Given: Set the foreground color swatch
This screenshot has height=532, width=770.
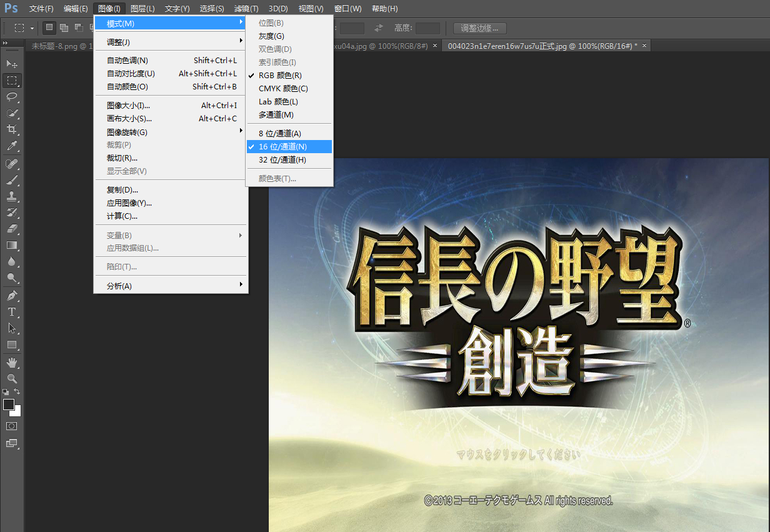Looking at the screenshot, I should (x=9, y=404).
